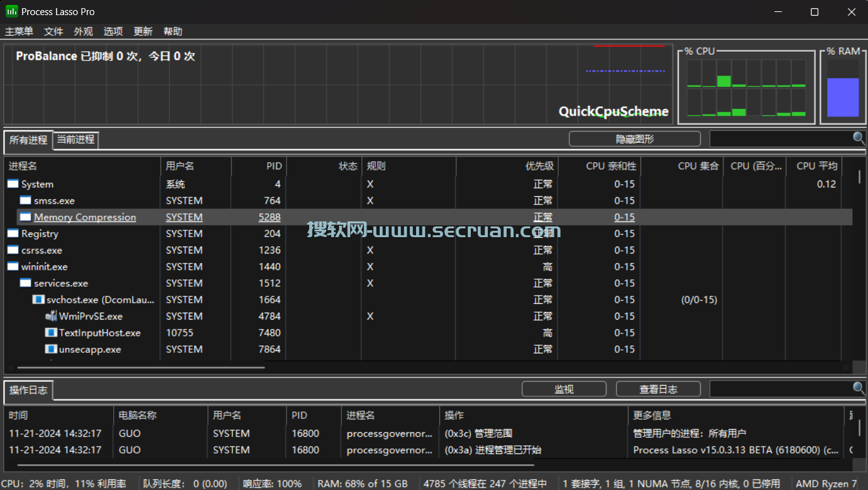
Task: Sort by the CPU 亲和性 column header
Action: pyautogui.click(x=600, y=166)
